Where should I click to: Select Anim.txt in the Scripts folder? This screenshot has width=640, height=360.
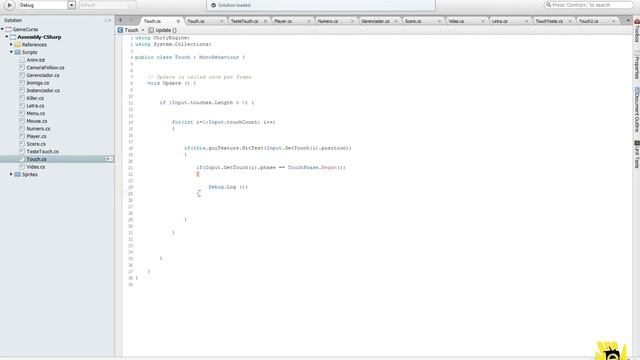click(36, 60)
